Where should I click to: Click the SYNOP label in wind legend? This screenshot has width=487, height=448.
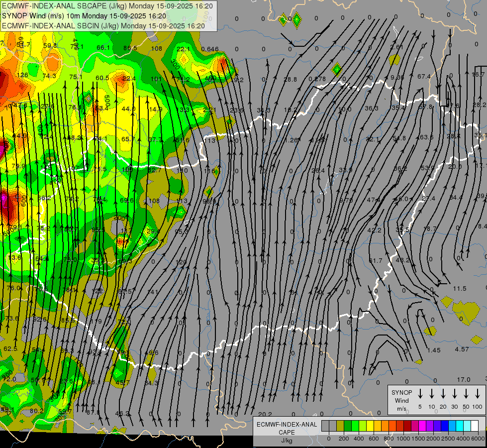(x=401, y=392)
